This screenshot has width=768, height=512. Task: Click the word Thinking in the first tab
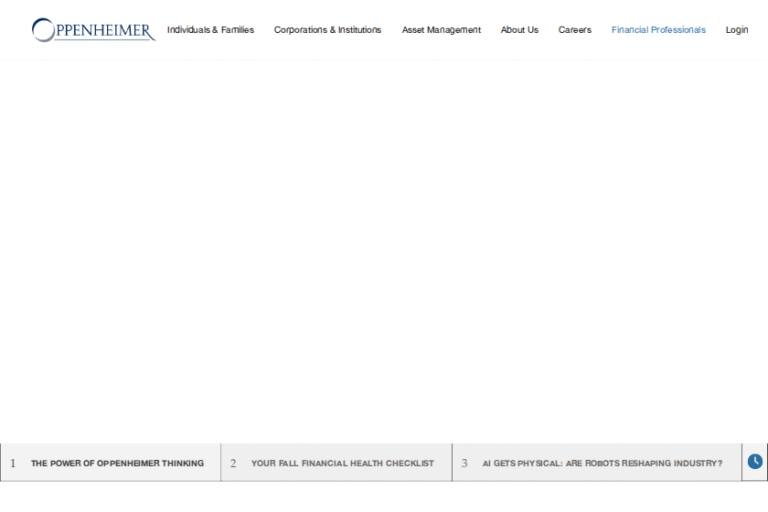[x=182, y=464]
